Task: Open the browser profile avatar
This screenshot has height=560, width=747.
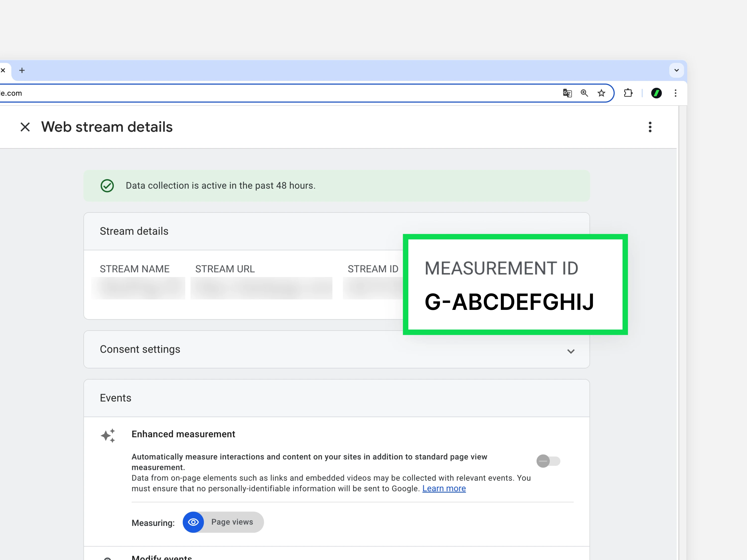Action: (x=656, y=93)
